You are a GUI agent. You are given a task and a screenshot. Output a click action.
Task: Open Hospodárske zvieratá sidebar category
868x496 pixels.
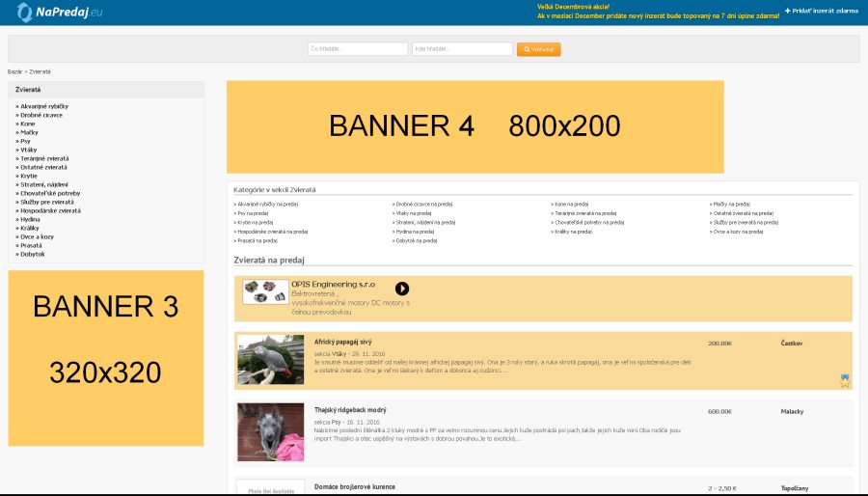point(50,211)
